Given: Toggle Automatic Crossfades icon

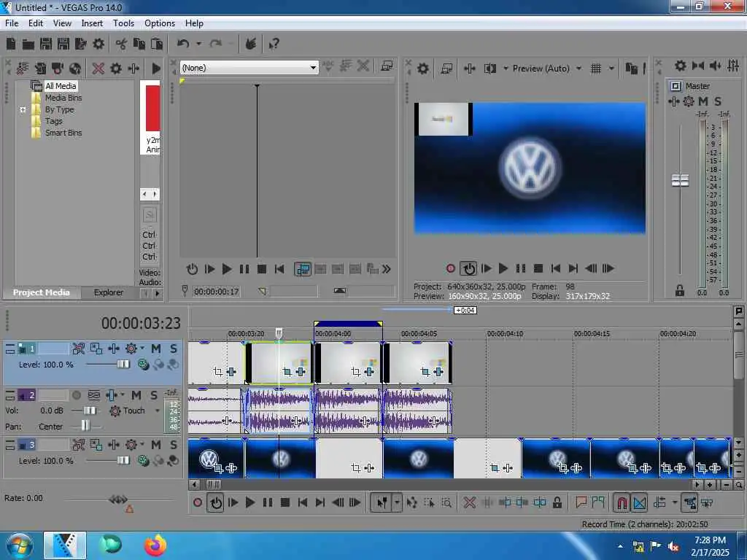Looking at the screenshot, I should [639, 502].
